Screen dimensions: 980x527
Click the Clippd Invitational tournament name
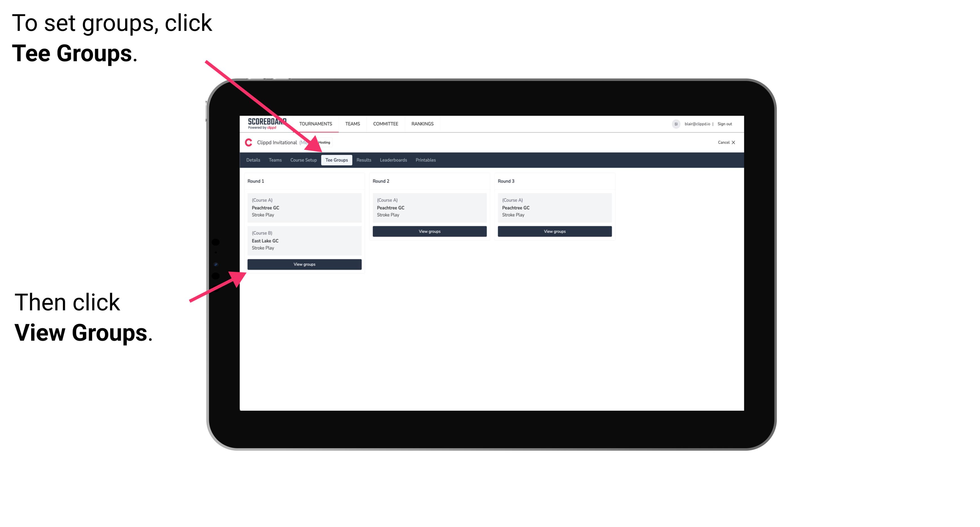(x=292, y=142)
